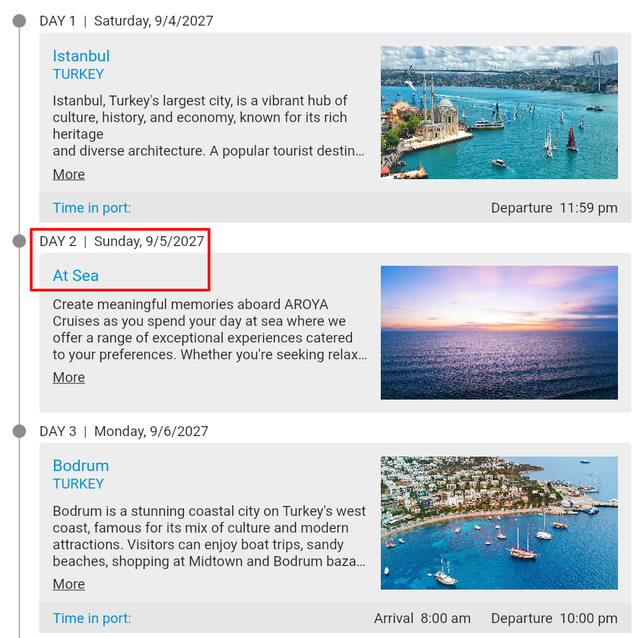Screen dimensions: 640x638
Task: Open the At Sea title link
Action: [x=76, y=276]
